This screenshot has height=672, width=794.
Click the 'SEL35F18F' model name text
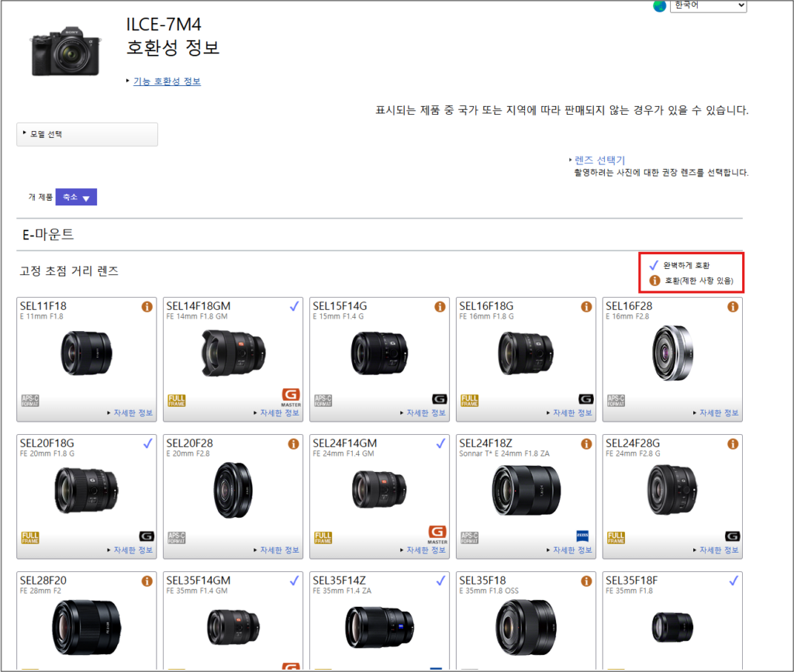(631, 581)
